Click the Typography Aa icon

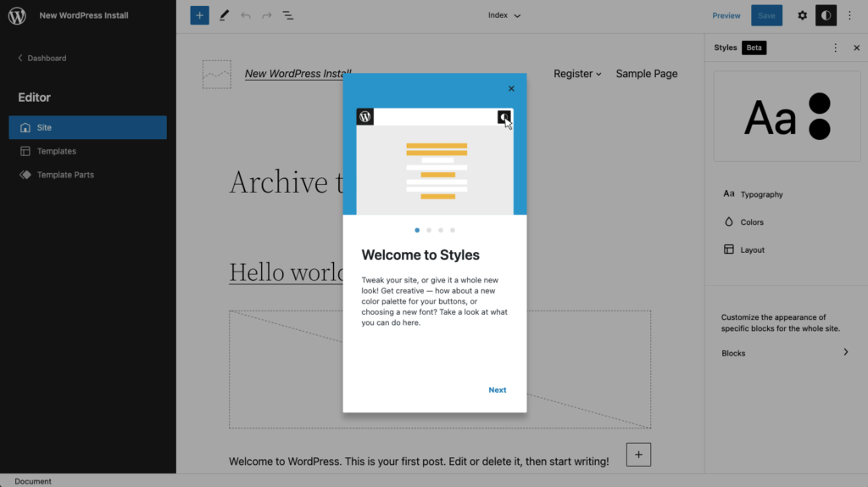pyautogui.click(x=728, y=194)
